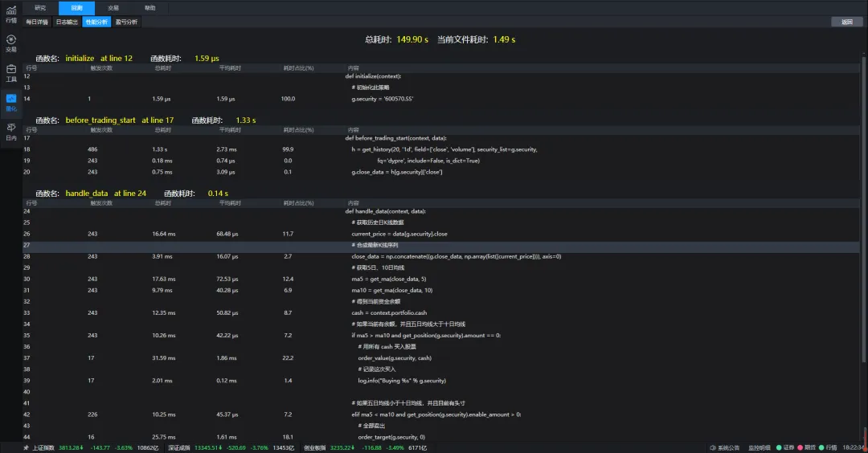Image resolution: width=868 pixels, height=453 pixels.
Task: Switch to the 研究 top tab
Action: click(x=40, y=8)
